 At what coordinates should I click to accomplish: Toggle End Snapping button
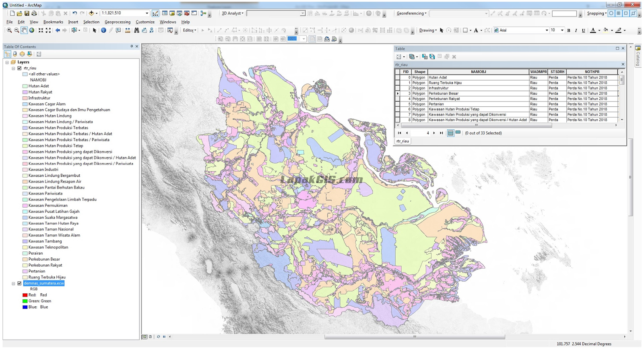point(619,13)
